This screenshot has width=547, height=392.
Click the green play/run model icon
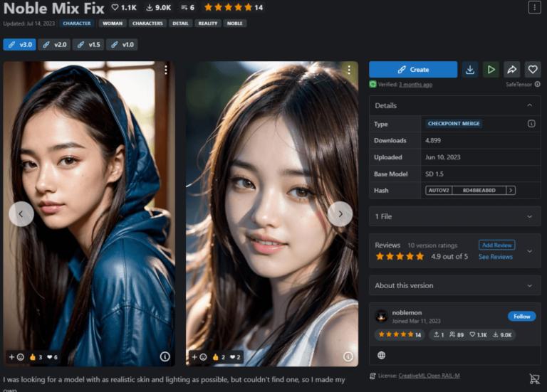(490, 70)
